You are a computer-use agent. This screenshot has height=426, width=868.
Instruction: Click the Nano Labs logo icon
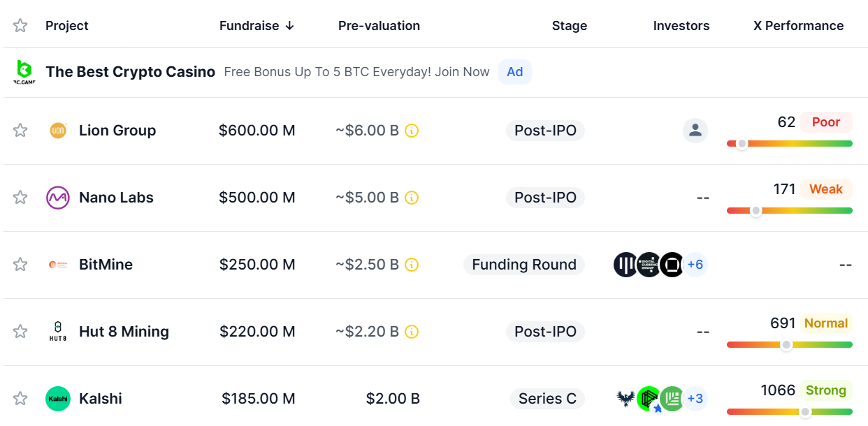58,198
